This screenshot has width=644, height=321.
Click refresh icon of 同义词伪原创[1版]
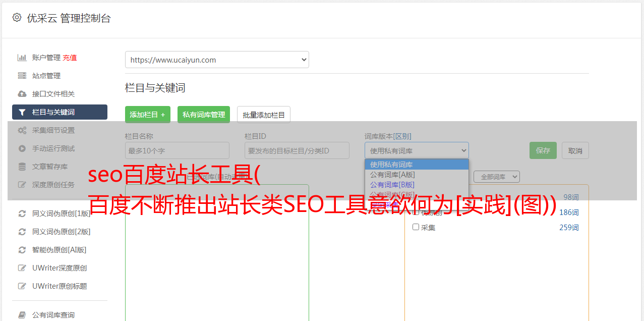tap(22, 213)
